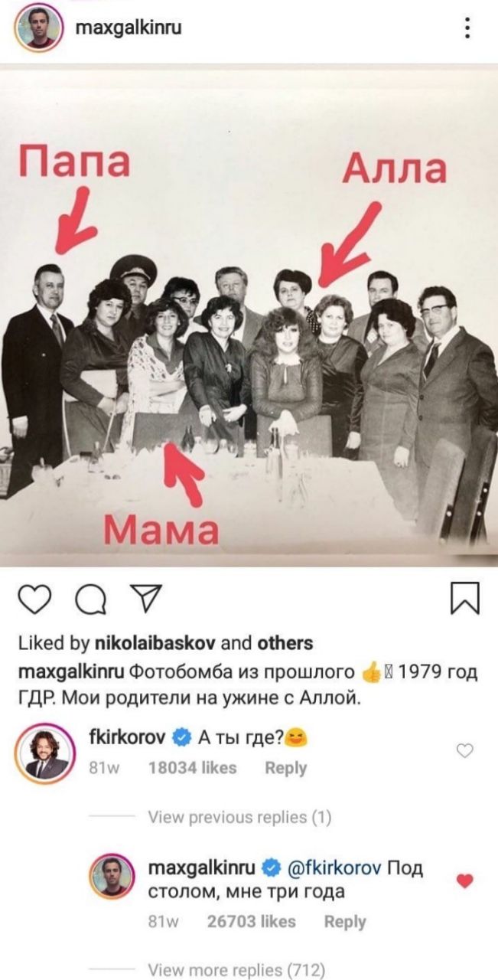Reply to fkirkorov's comment

pos(285,768)
